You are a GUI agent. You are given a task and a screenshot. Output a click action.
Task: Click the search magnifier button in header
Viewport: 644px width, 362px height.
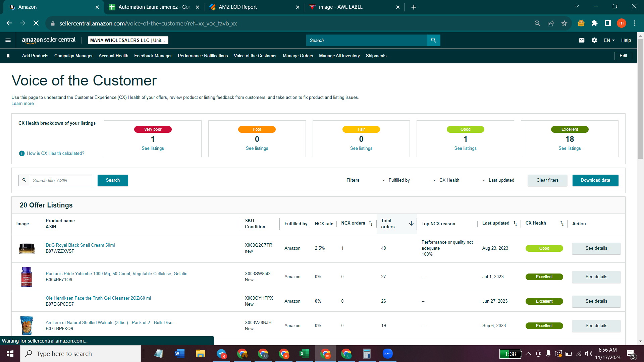pyautogui.click(x=433, y=40)
